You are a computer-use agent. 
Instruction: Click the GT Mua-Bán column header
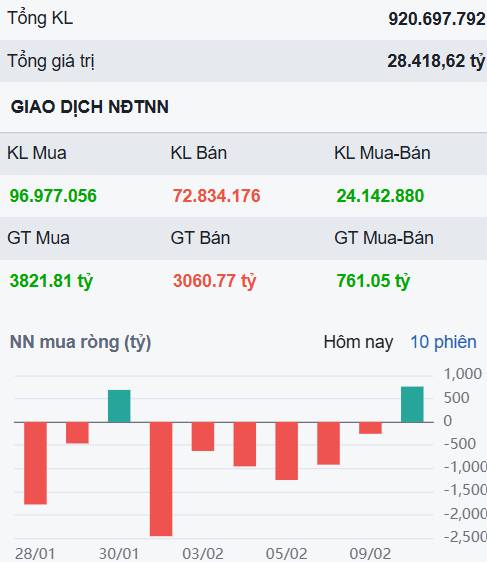click(x=383, y=238)
